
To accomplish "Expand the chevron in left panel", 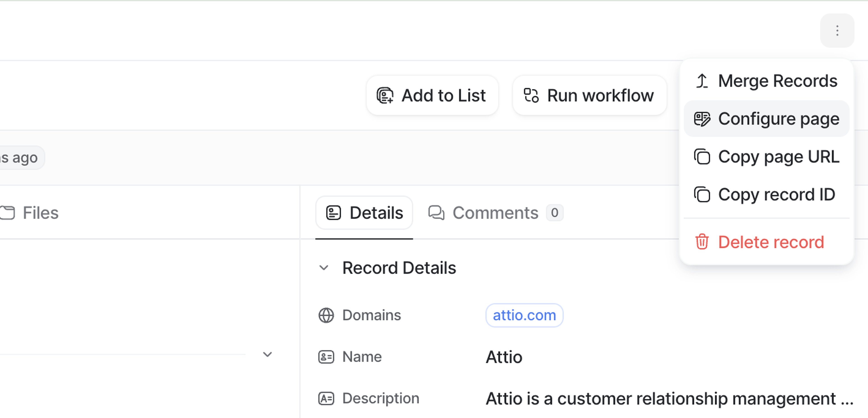I will point(267,354).
